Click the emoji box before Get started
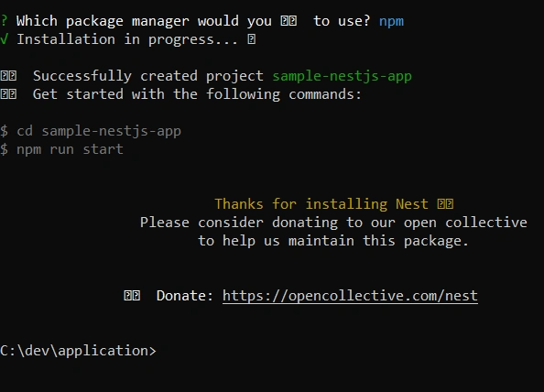 (x=8, y=94)
